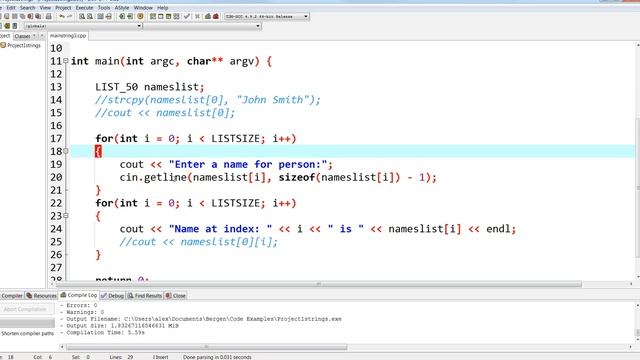Click the Remove from Project toolbar icon

pyautogui.click(x=130, y=16)
